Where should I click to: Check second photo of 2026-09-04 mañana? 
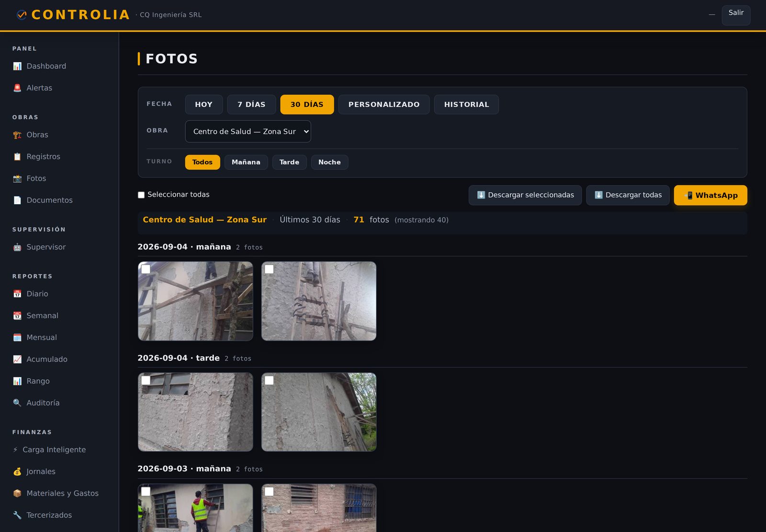point(270,269)
